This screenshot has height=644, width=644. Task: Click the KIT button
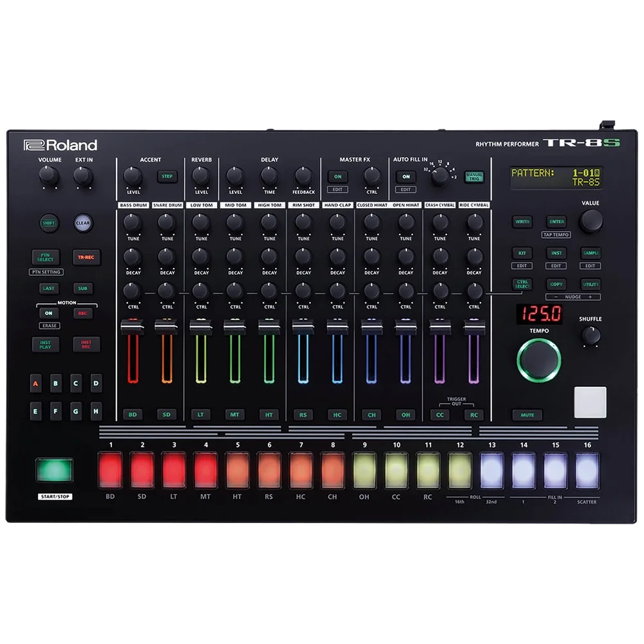[x=522, y=253]
